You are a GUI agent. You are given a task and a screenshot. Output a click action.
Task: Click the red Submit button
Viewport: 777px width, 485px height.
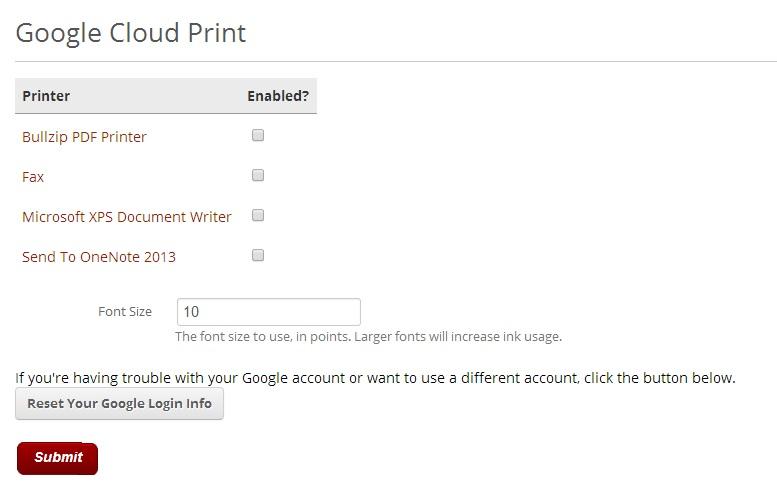[x=58, y=458]
